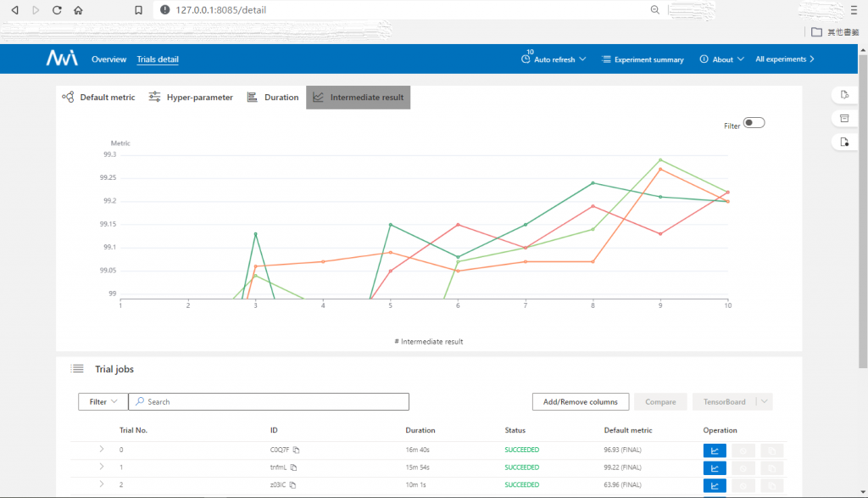Click kill job icon for trial 0
868x498 pixels.
pos(743,450)
